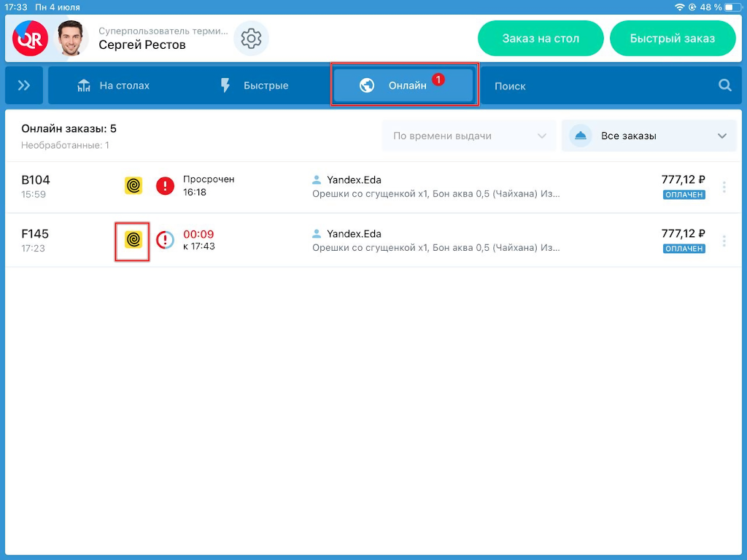Click the search magnifier icon
This screenshot has width=747, height=560.
(x=724, y=85)
